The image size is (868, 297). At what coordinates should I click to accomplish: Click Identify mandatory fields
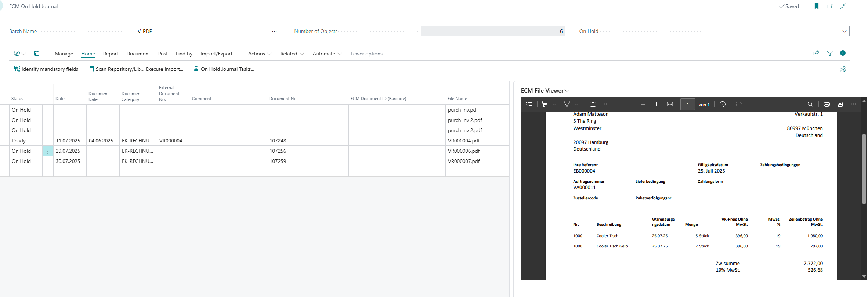(46, 69)
